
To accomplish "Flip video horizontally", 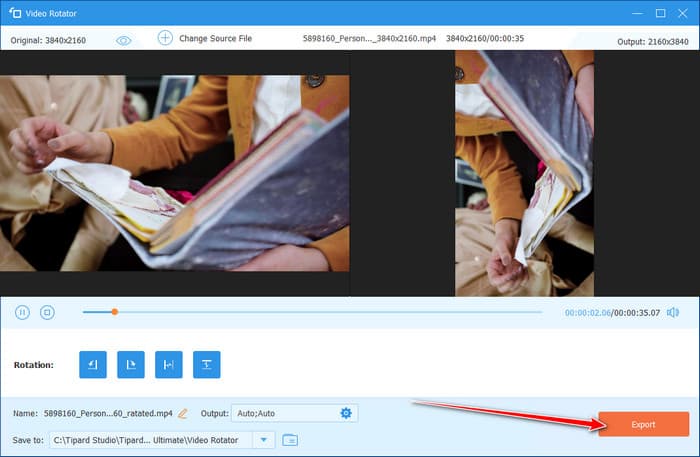I will point(169,365).
